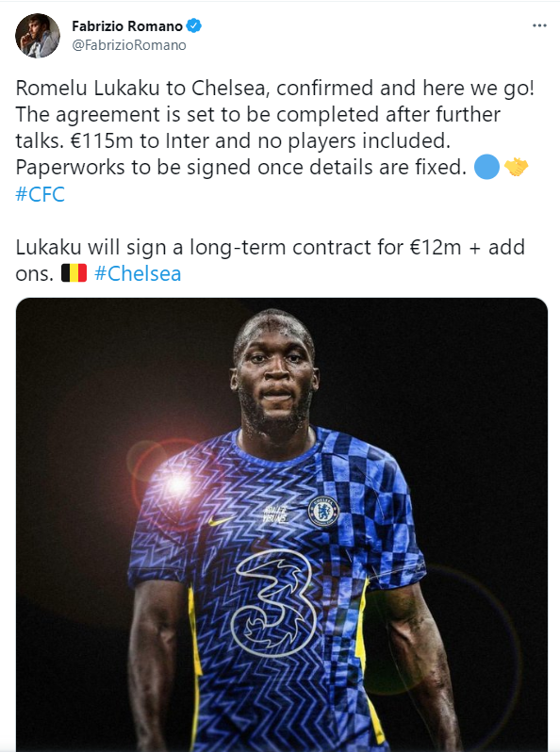This screenshot has width=560, height=752.
Task: Open the #Chelsea hashtag
Action: pos(138,274)
